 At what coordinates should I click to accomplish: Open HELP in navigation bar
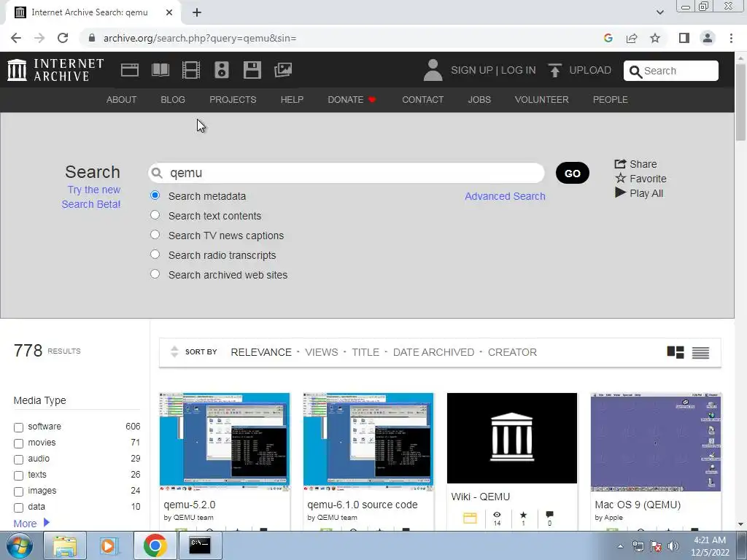[292, 99]
